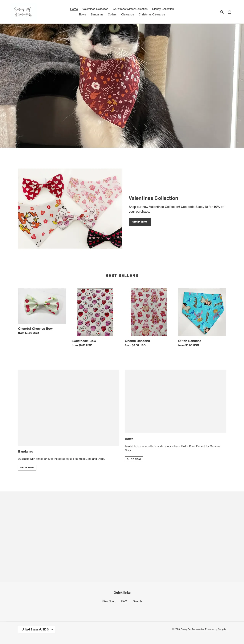Image resolution: width=244 pixels, height=644 pixels.
Task: Open the search magnifier icon
Action: pyautogui.click(x=222, y=12)
